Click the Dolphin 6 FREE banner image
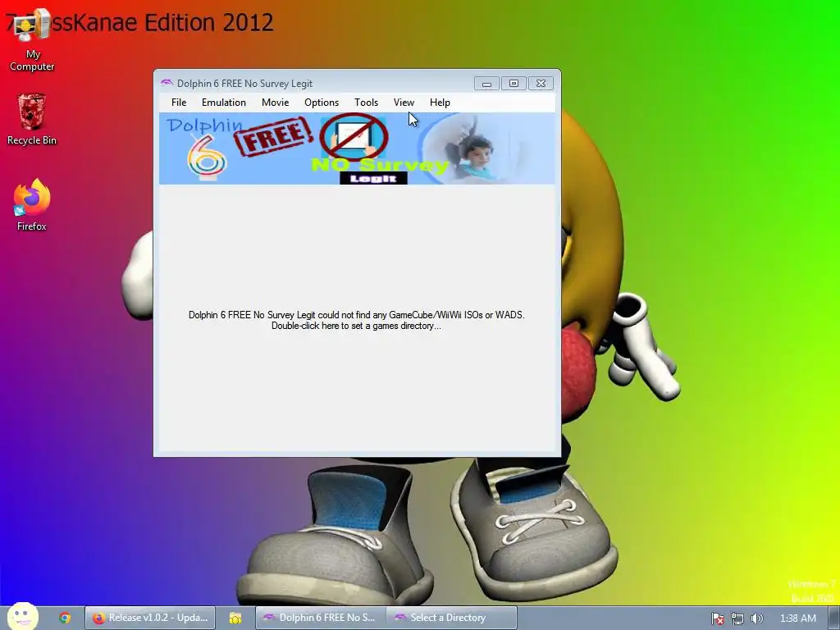Viewport: 840px width, 630px height. [357, 148]
